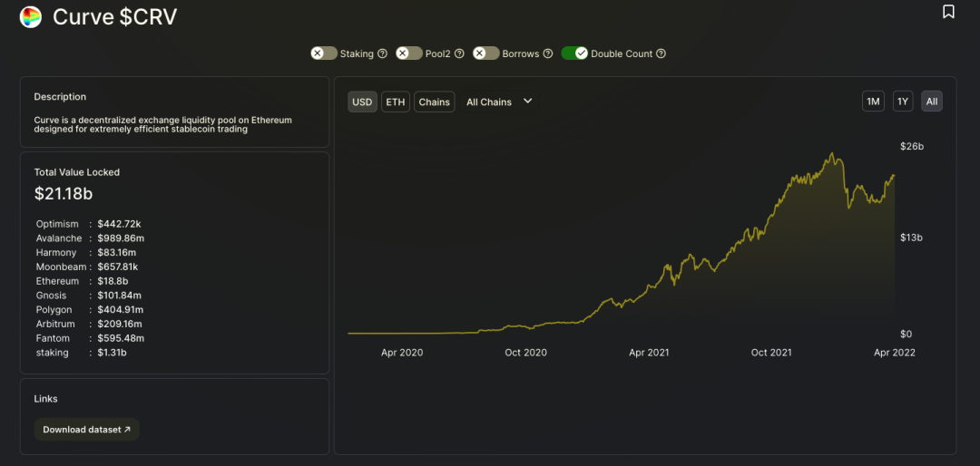980x466 pixels.
Task: Toggle the Staking switch
Action: click(x=324, y=53)
